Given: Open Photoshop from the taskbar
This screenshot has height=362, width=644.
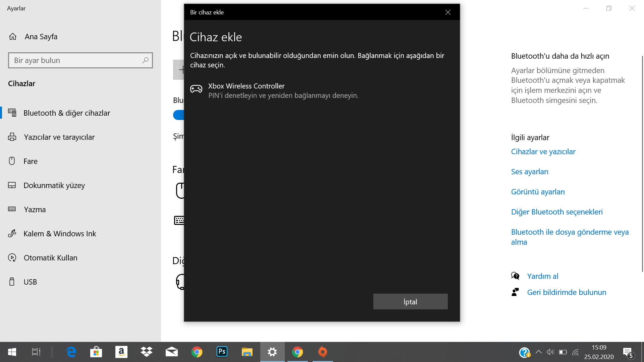Looking at the screenshot, I should [222, 352].
